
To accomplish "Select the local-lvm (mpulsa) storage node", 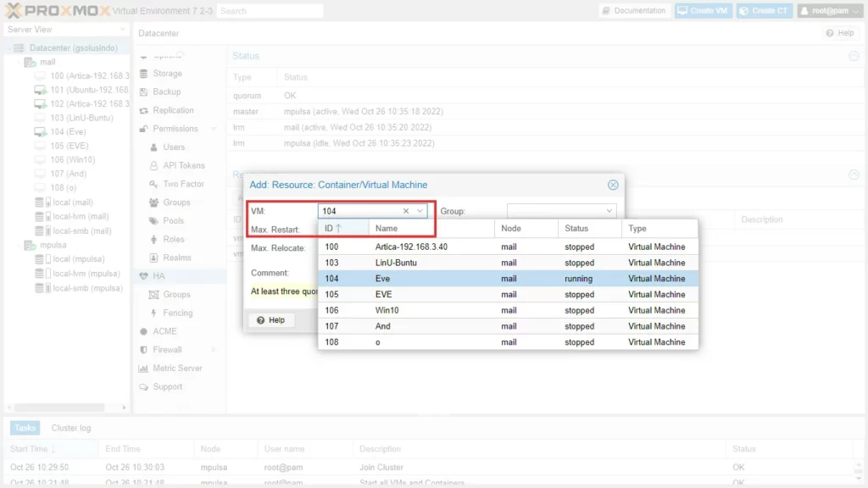I will coord(86,273).
